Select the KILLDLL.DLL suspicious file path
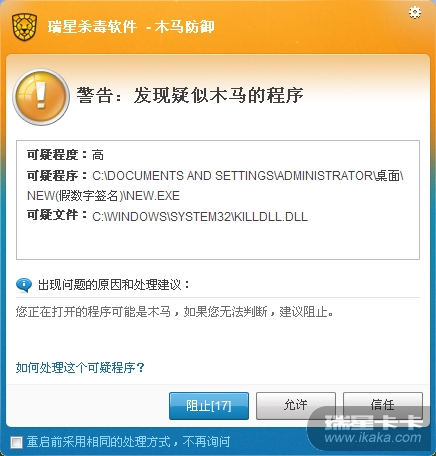 (200, 217)
